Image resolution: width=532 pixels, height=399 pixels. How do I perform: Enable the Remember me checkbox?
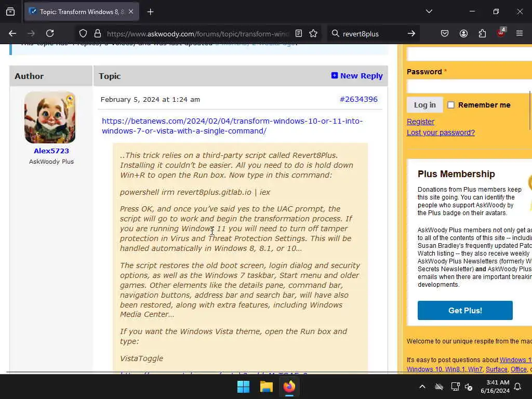coord(451,105)
